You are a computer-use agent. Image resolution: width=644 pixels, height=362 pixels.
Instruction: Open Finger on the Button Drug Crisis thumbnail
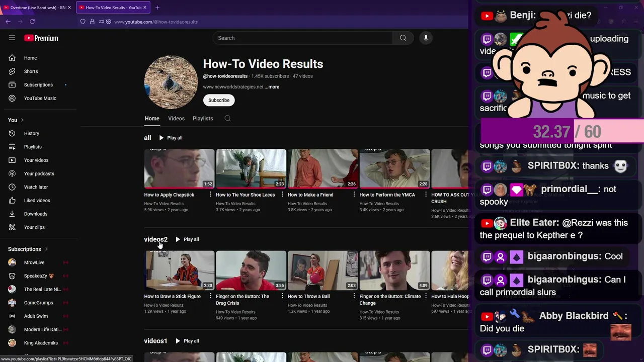[251, 270]
